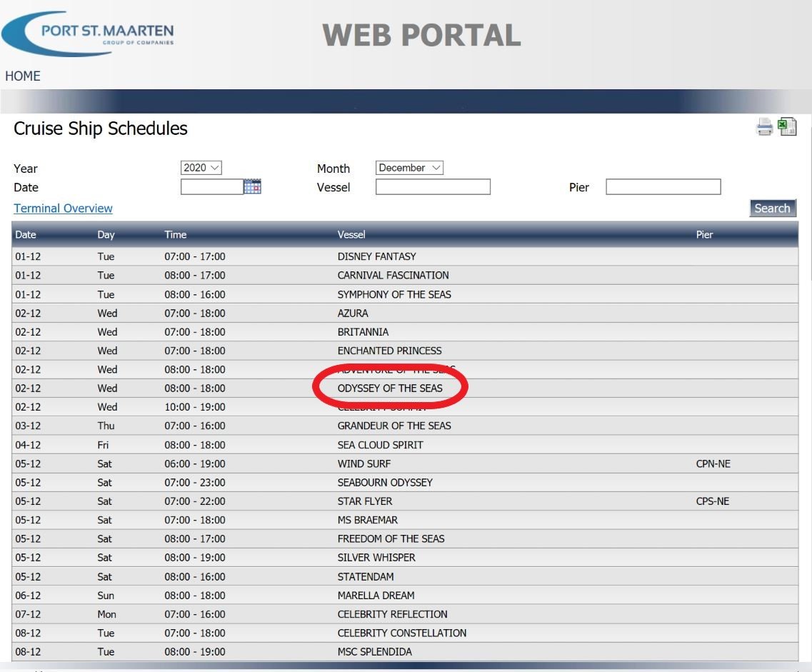This screenshot has width=812, height=672.
Task: Select the SILVER WHISPER vessel cell
Action: (376, 558)
